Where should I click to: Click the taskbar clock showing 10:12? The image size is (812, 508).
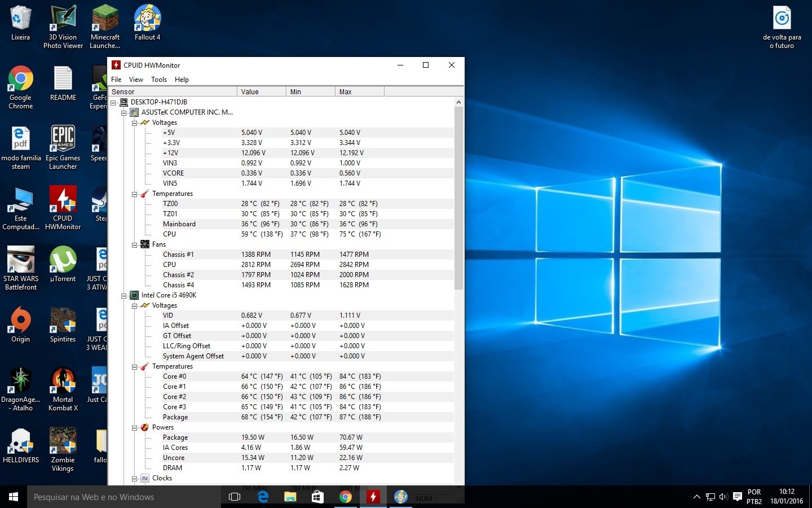pyautogui.click(x=787, y=497)
